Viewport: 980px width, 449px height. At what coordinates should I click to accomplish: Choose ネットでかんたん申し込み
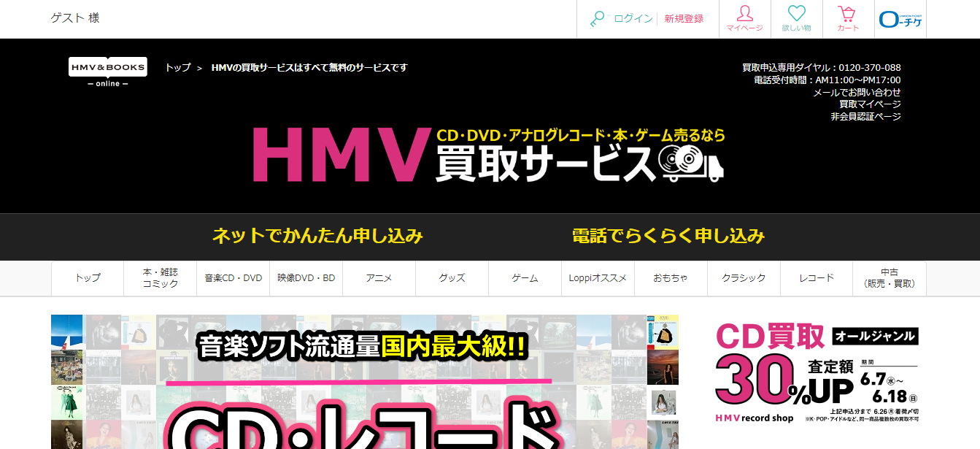[317, 236]
